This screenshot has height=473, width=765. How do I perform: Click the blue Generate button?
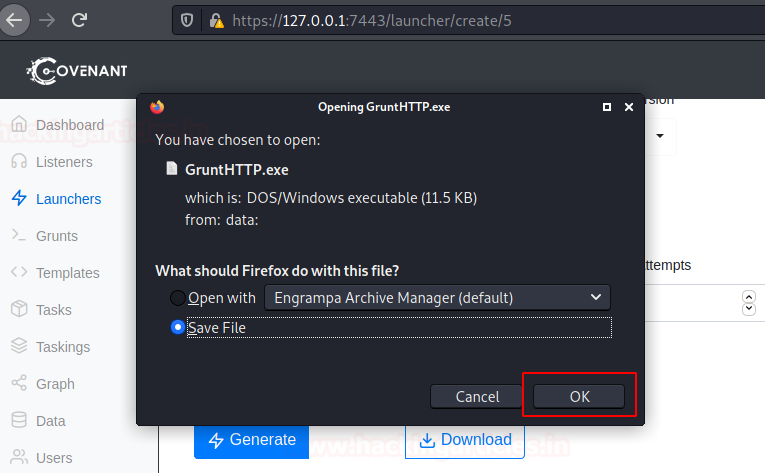pyautogui.click(x=251, y=440)
